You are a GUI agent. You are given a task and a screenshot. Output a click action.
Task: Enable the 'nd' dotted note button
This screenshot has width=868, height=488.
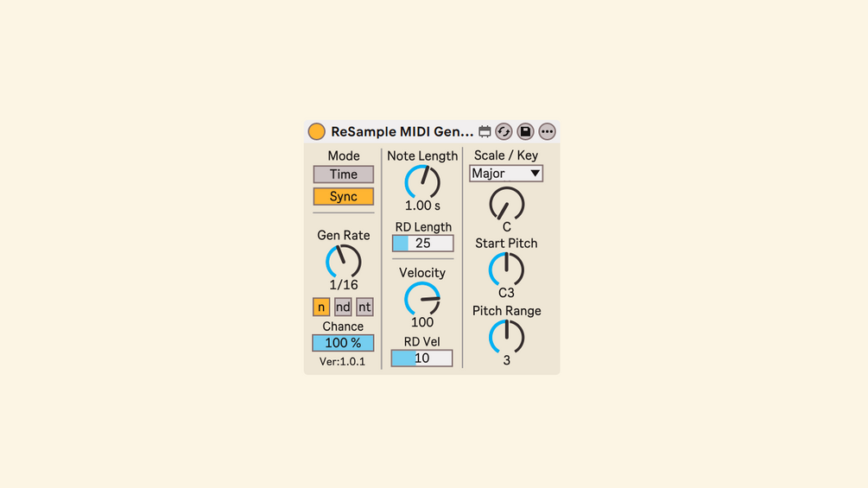click(x=343, y=307)
